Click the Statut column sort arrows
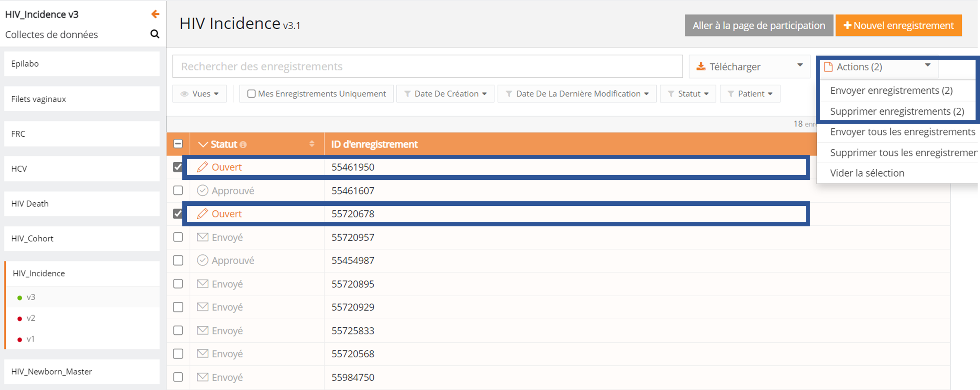This screenshot has width=980, height=390. click(x=312, y=144)
